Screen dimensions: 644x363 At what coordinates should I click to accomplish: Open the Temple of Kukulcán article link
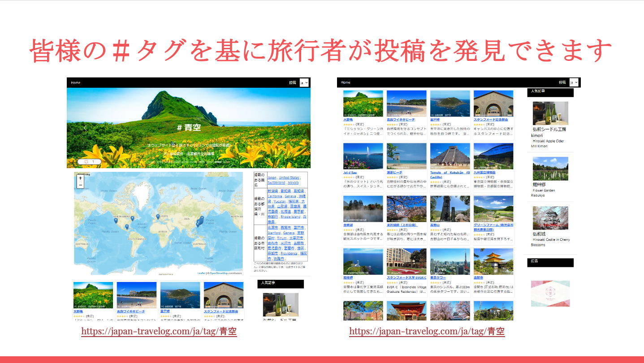point(450,175)
